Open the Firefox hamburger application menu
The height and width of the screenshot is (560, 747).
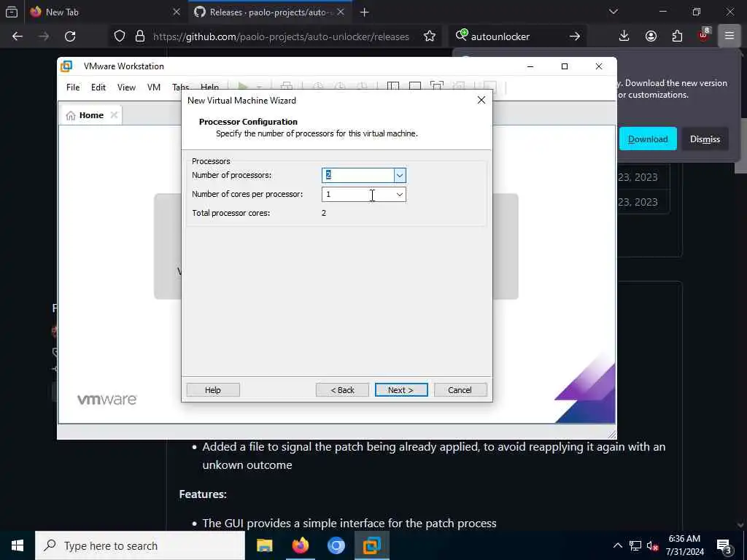pyautogui.click(x=729, y=36)
